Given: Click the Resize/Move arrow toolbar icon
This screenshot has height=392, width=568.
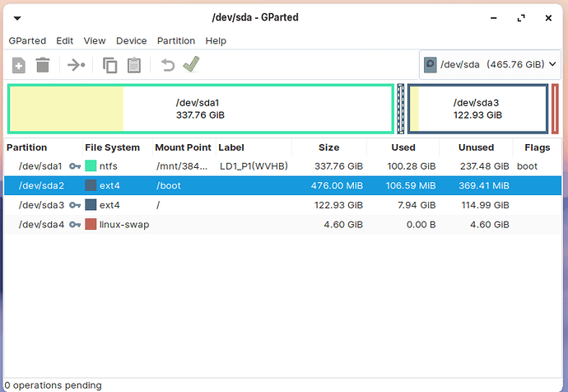Looking at the screenshot, I should pos(76,65).
